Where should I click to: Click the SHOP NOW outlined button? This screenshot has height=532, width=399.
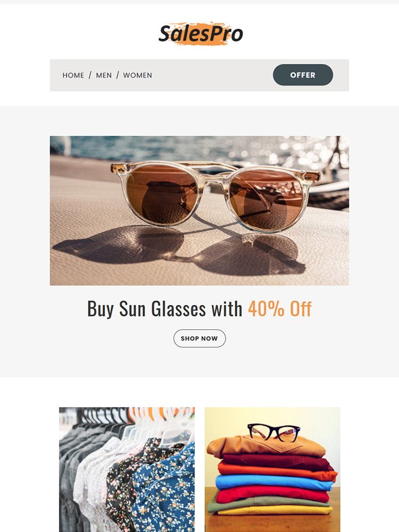(x=199, y=338)
